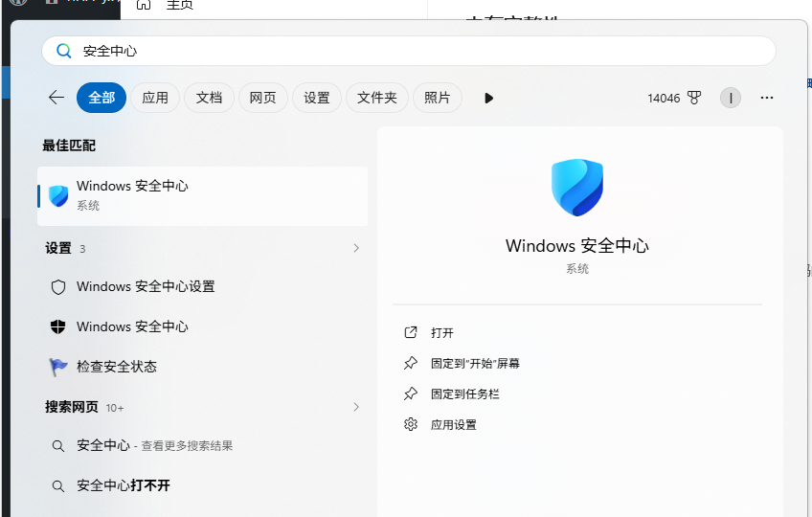Click the Microsoft Rewards trophy icon
Viewport: 812px width, 517px height.
coord(694,98)
